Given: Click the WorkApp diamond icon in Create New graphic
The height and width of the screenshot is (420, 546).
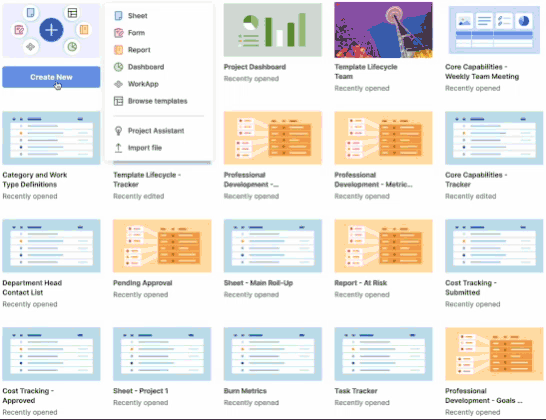Looking at the screenshot, I should [31, 46].
